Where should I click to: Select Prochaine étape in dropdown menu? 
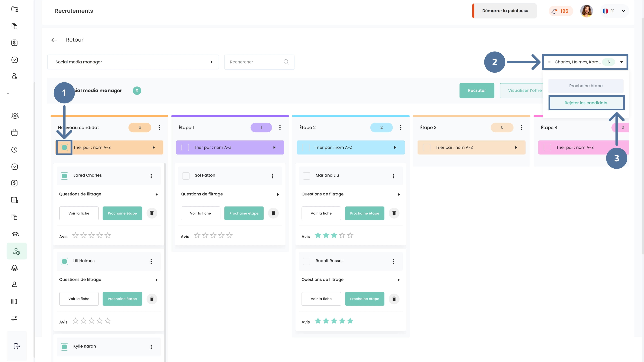(586, 86)
